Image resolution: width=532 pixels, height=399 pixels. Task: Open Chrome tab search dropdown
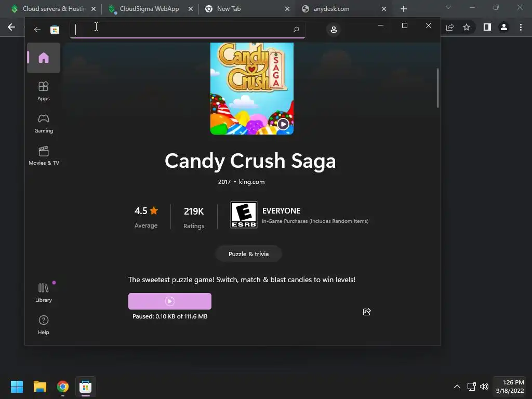448,7
